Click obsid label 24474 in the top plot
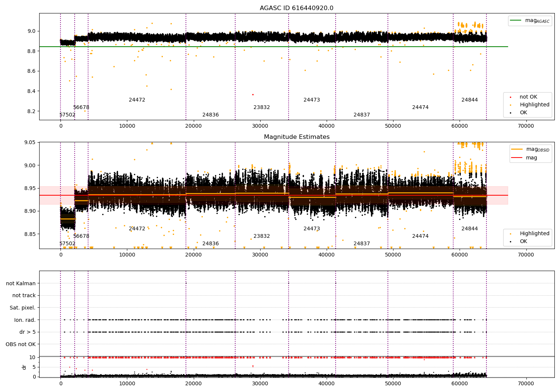 coord(420,108)
